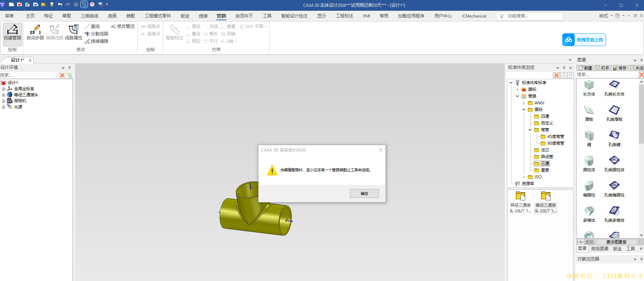644x281 pixels.
Task: Click the down arrow button in library browser
Action: (x=564, y=75)
